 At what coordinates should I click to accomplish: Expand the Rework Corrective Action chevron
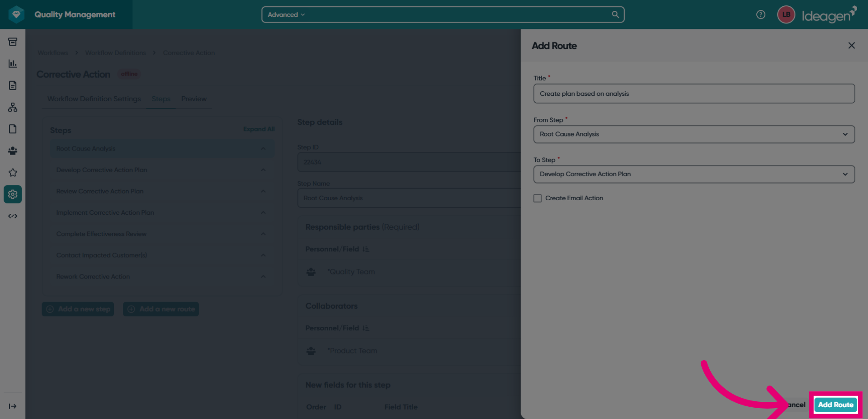[x=263, y=277]
